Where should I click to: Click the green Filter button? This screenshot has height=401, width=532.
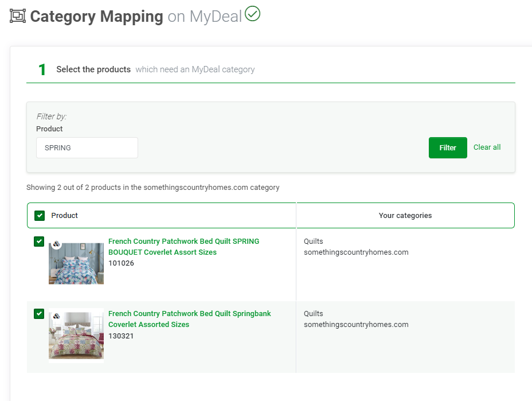click(448, 147)
